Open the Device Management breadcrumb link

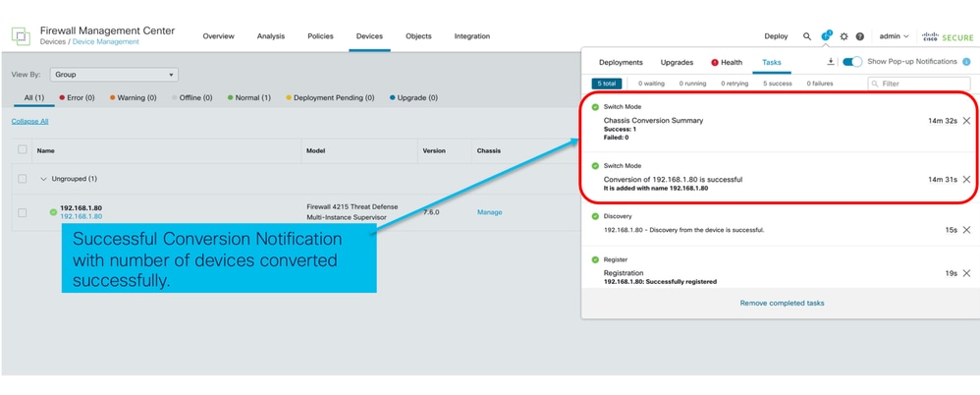[x=106, y=42]
